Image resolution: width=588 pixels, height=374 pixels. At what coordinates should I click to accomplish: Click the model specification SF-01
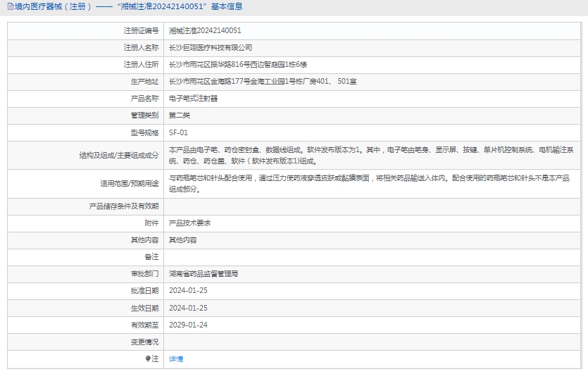point(179,132)
